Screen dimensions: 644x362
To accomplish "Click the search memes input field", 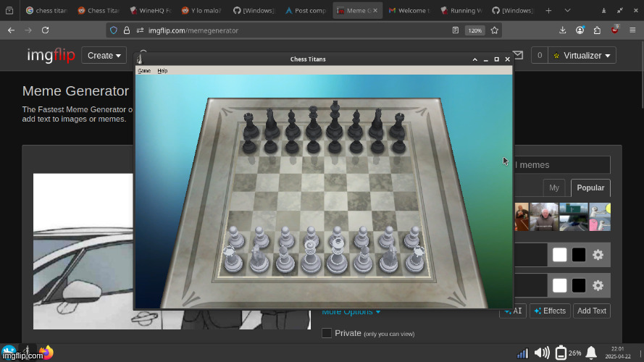I will click(562, 165).
